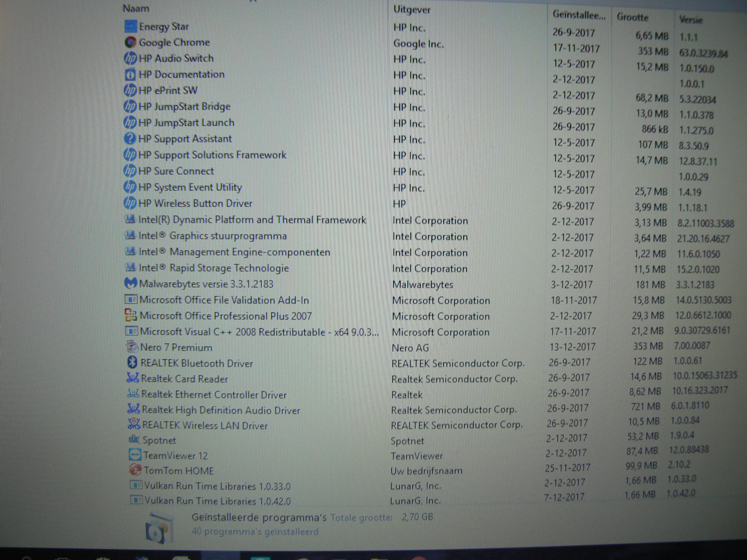Viewport: 747px width, 560px height.
Task: Click the HP System Event Utility icon
Action: (x=130, y=187)
